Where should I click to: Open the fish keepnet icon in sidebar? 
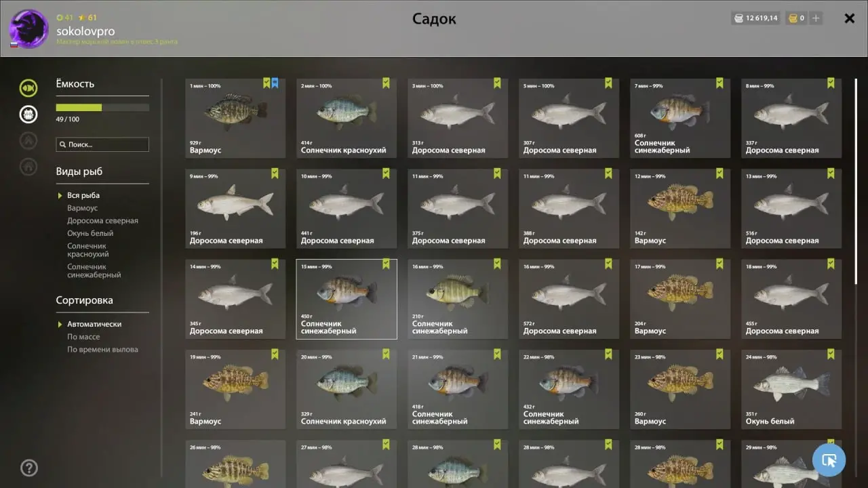28,88
